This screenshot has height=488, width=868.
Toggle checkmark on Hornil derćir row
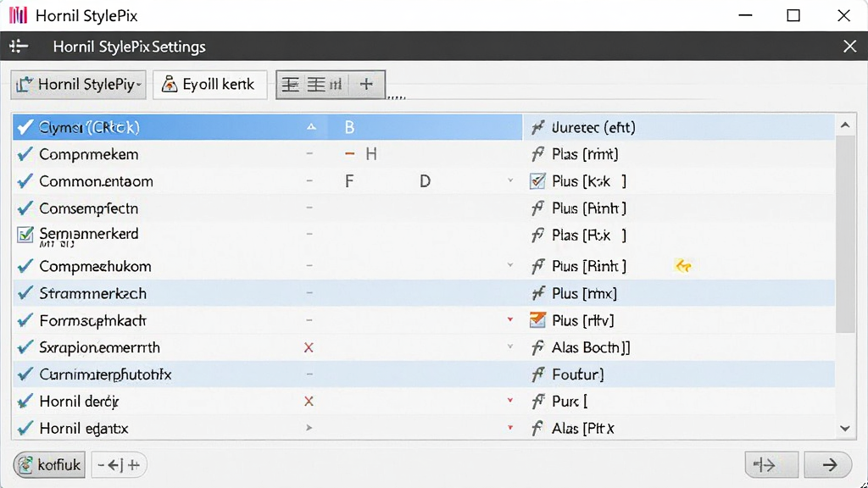(25, 401)
